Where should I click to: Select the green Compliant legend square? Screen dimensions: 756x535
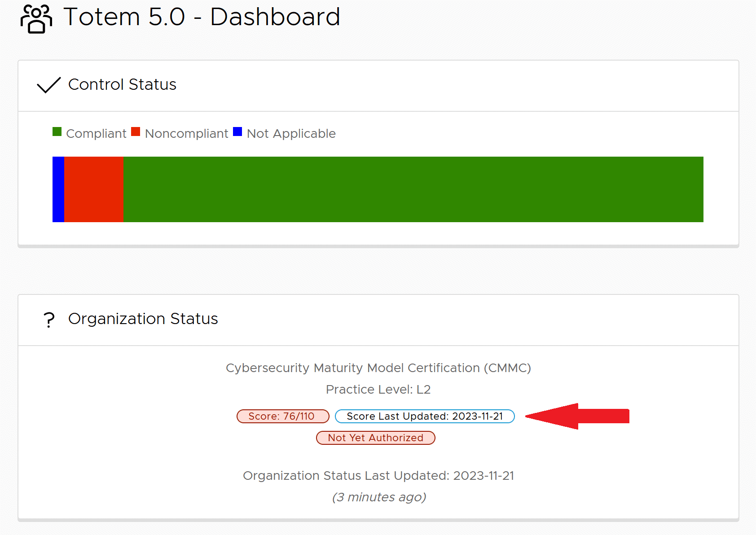pos(57,132)
